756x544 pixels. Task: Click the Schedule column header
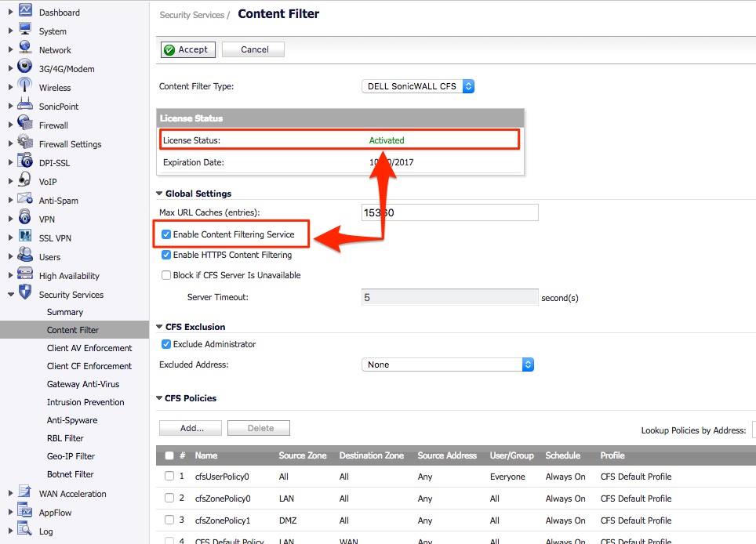pos(562,455)
